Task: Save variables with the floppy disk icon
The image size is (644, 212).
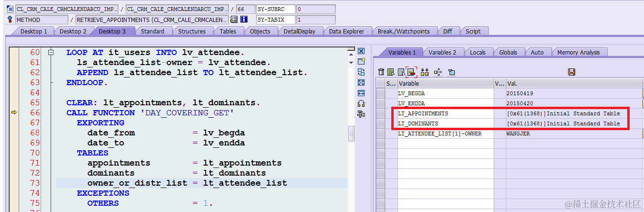Action: (571, 72)
